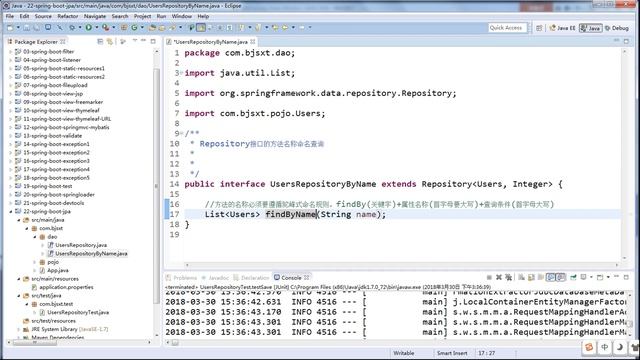Click the New file toolbar icon

pos(10,28)
